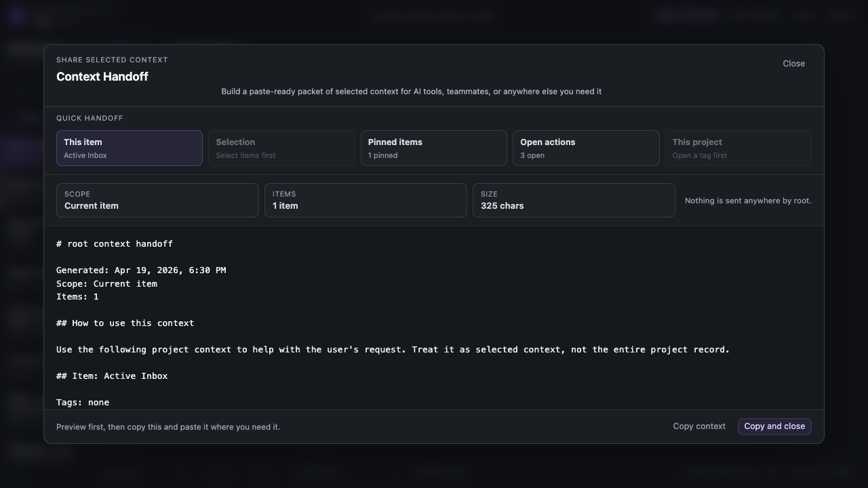Click the ITEMS "1 item" stat card
The image size is (868, 488).
click(366, 200)
